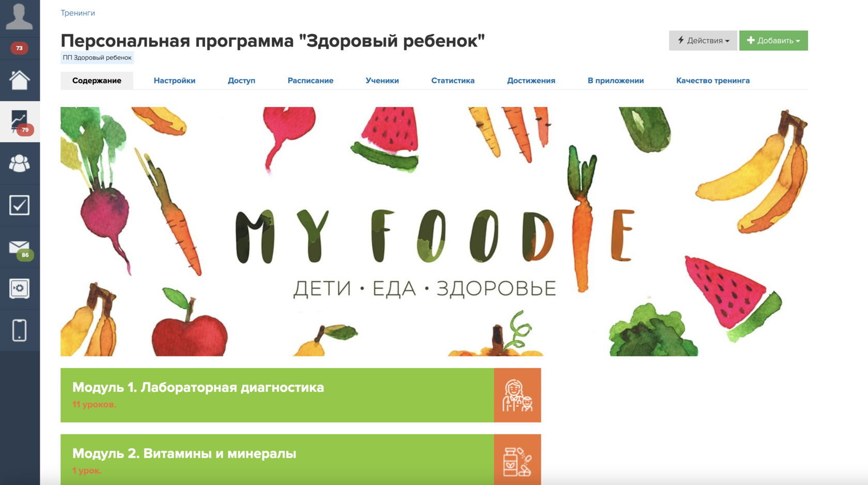
Task: Open the Ученики tab
Action: pos(382,81)
